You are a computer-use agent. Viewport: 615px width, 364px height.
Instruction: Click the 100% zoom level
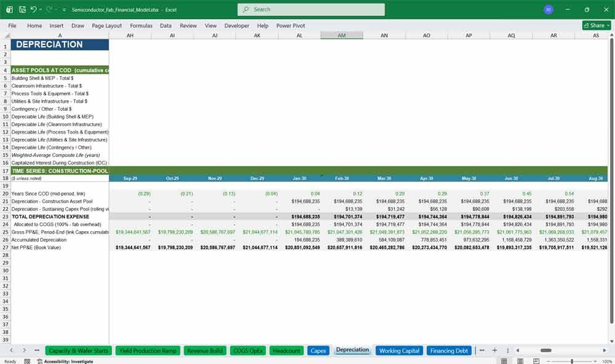coord(606,362)
